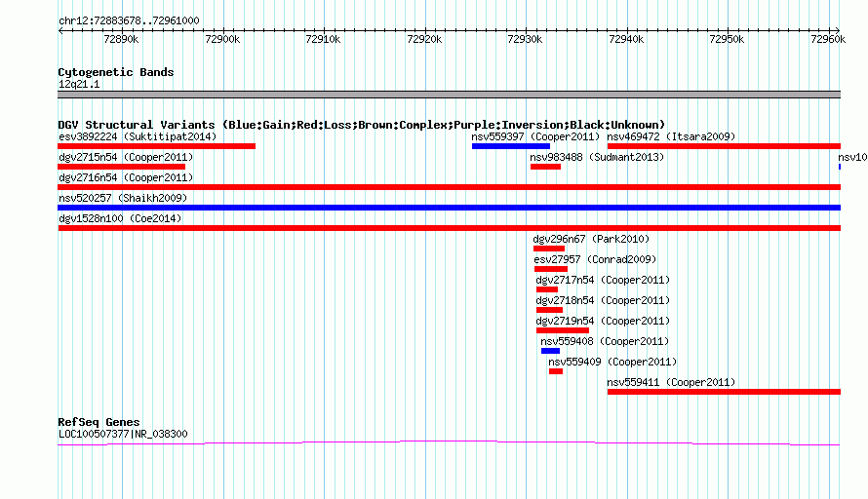Image resolution: width=868 pixels, height=499 pixels.
Task: Open the nsv559411 (Cooper2011) label
Action: 672,382
